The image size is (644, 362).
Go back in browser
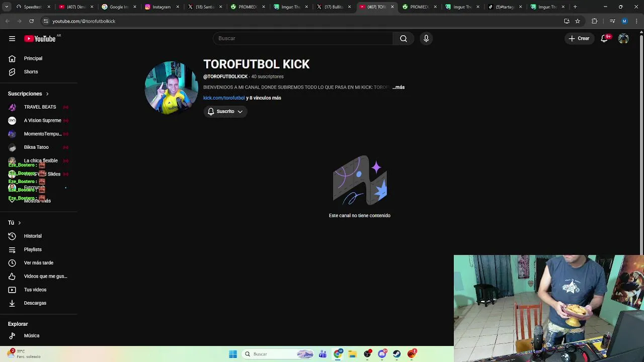(7, 21)
